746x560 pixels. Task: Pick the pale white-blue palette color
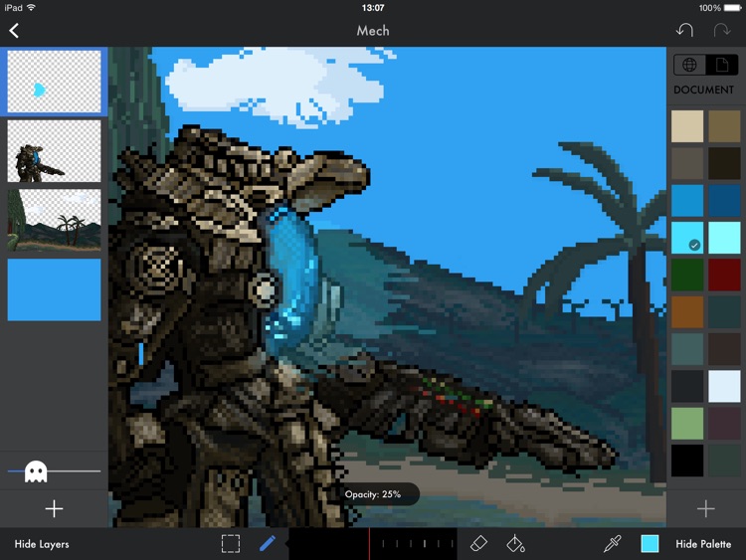[724, 386]
